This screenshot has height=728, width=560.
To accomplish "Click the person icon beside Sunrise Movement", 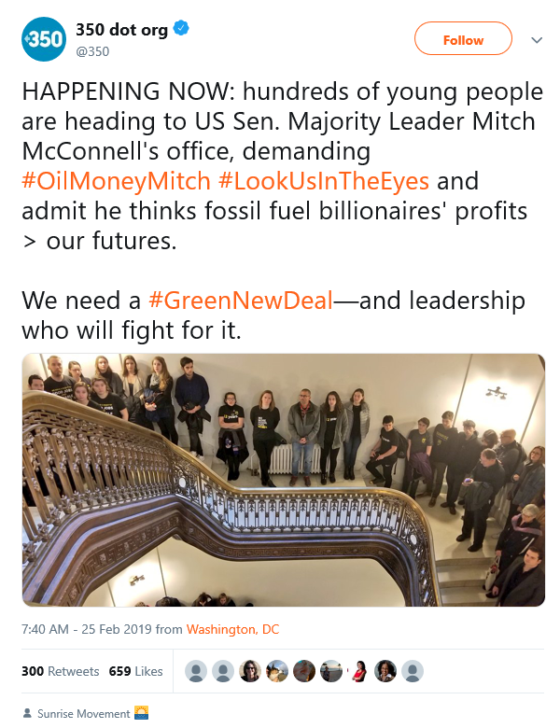I will 27,714.
